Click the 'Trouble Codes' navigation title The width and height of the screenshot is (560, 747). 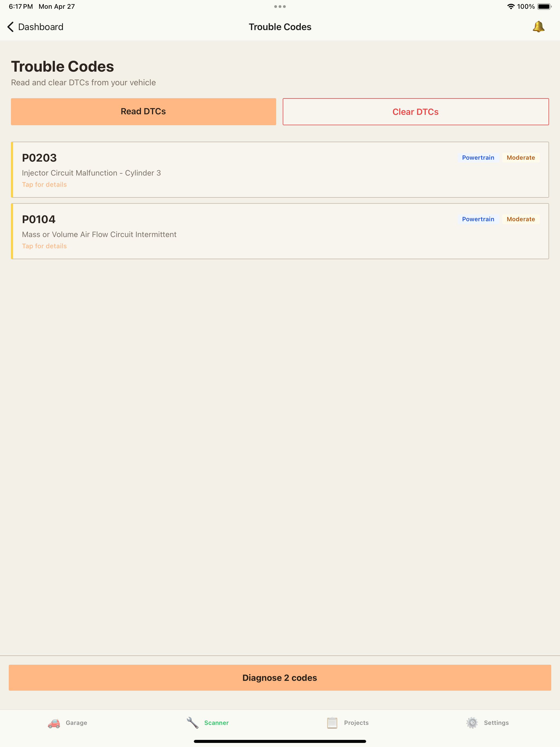[280, 27]
